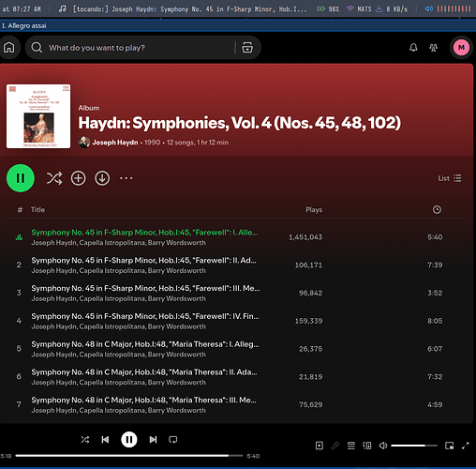Skip to next track

(x=153, y=440)
